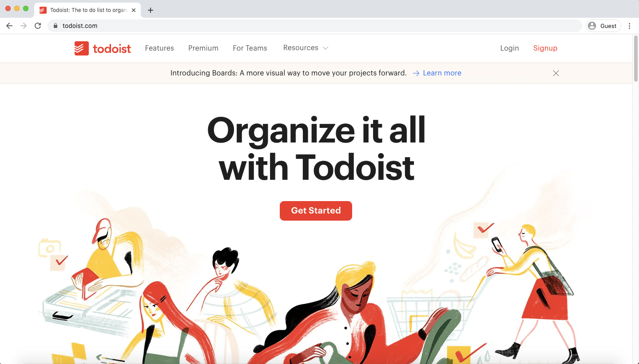Reload the page with refresh icon

[x=38, y=26]
